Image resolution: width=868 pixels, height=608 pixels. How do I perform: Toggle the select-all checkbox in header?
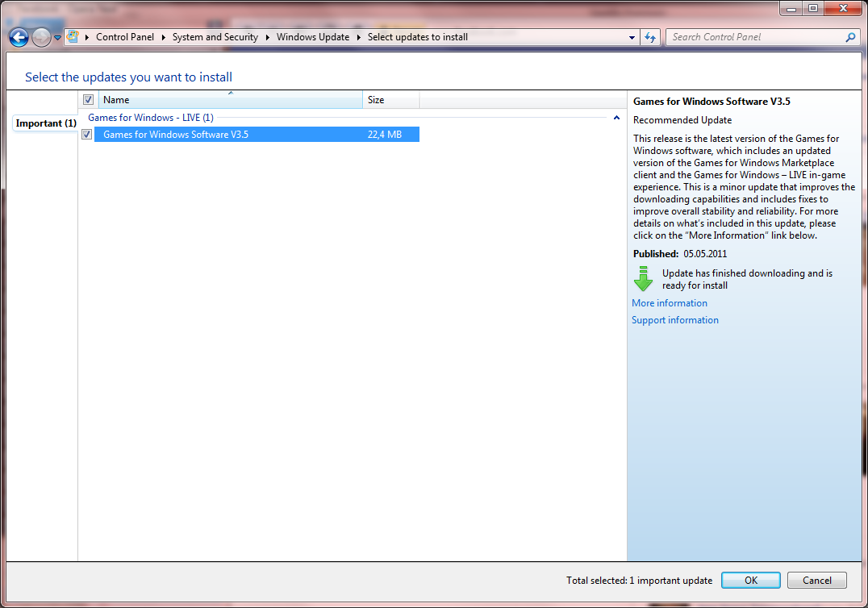[88, 99]
